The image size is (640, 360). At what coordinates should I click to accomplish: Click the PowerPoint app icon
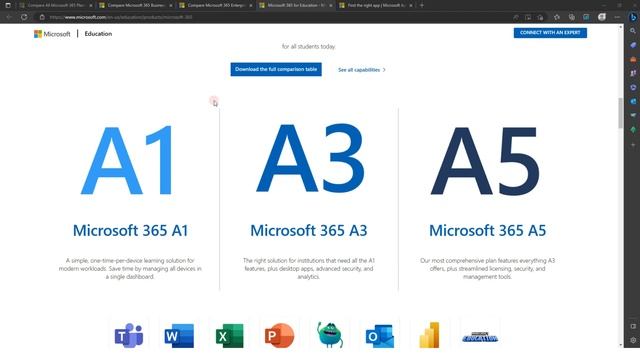[x=280, y=336]
